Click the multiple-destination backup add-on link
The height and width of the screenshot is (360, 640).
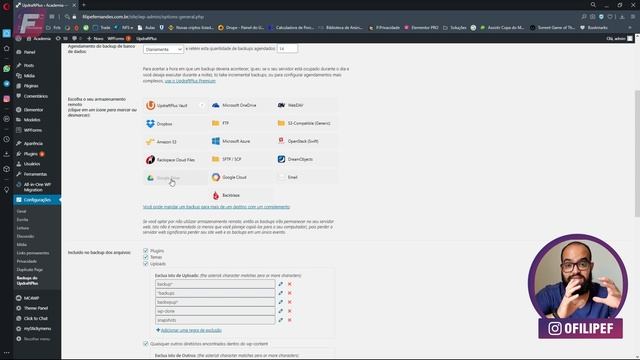click(216, 207)
